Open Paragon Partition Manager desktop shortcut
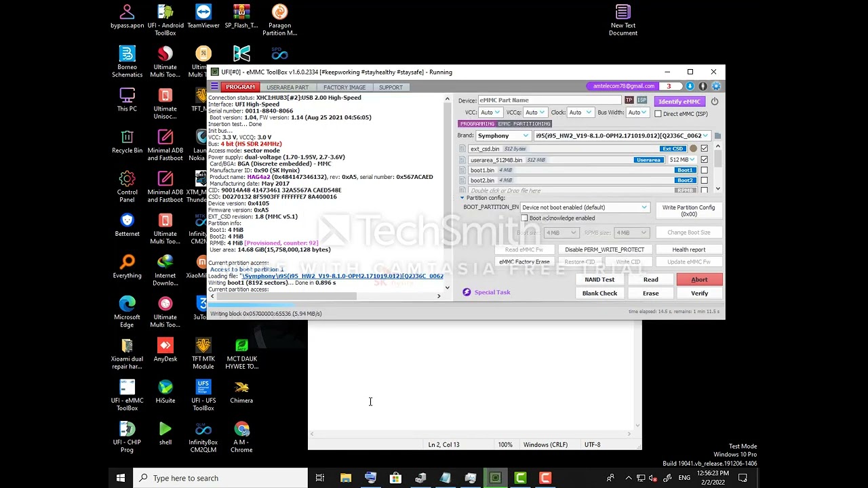Screen dimensions: 868x488 pos(279,20)
